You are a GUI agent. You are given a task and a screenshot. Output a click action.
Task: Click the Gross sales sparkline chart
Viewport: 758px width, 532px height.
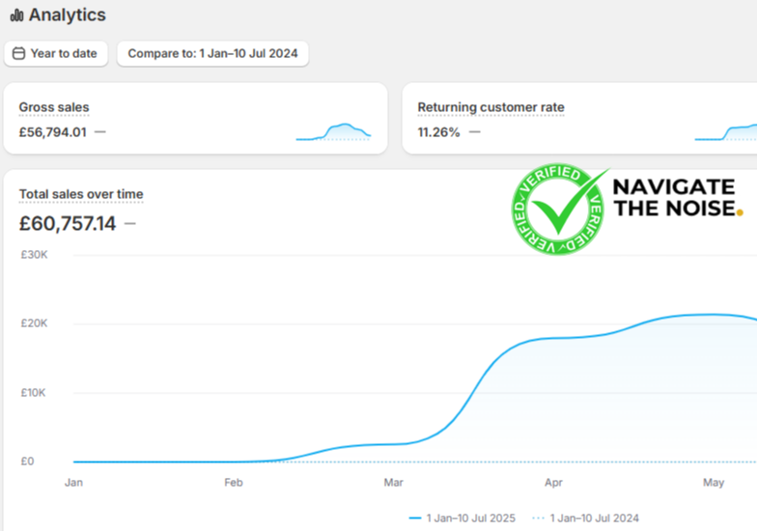(x=333, y=132)
